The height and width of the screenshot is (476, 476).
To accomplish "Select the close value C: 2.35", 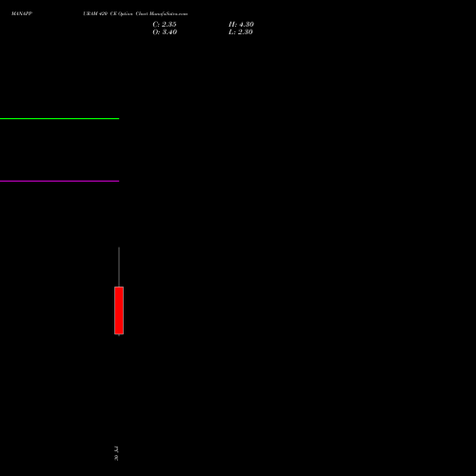I will point(165,25).
